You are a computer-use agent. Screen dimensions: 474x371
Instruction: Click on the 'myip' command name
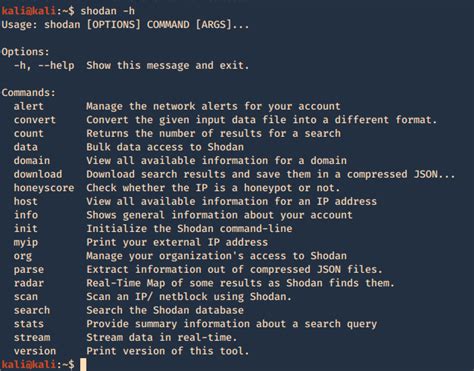[26, 243]
